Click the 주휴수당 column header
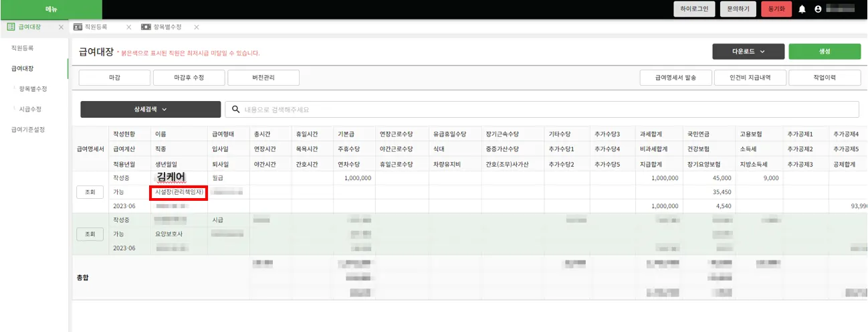The width and height of the screenshot is (868, 332). 350,149
